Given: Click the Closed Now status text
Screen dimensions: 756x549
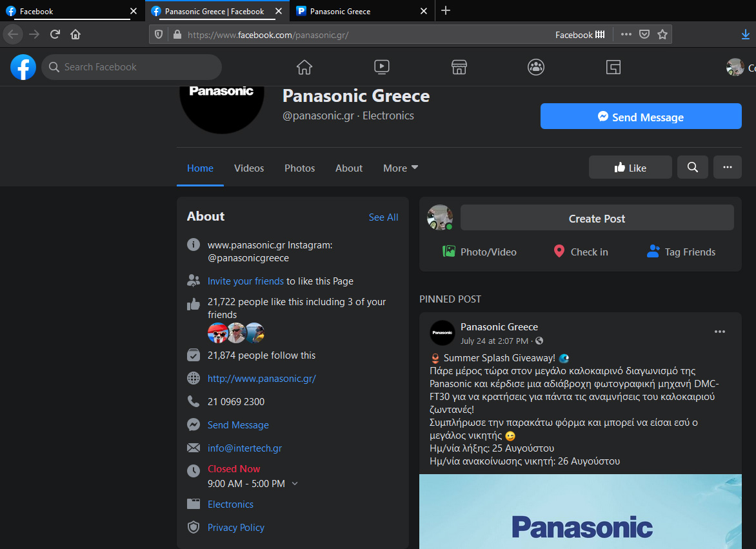Looking at the screenshot, I should coord(234,468).
